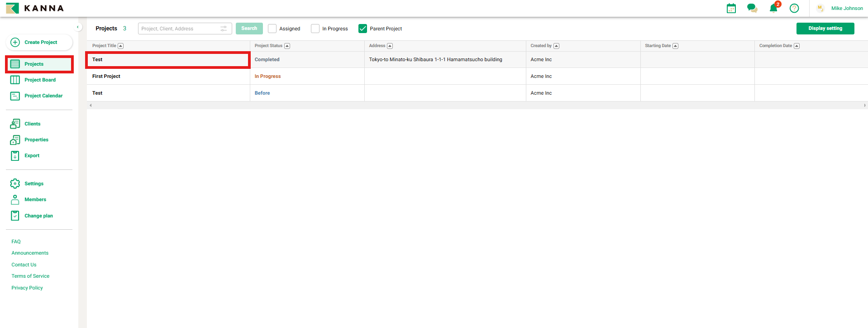The width and height of the screenshot is (868, 328).
Task: Sort by Project Status column arrow
Action: click(287, 46)
